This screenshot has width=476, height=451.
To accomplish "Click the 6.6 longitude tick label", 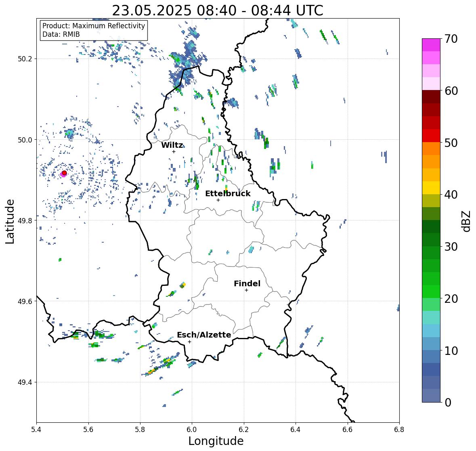I will coord(347,429).
